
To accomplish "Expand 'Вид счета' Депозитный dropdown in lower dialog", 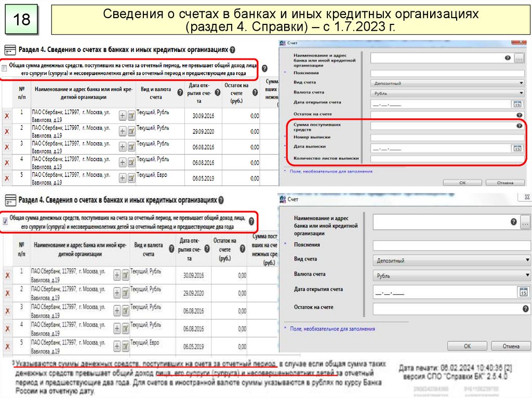I will 527,260.
